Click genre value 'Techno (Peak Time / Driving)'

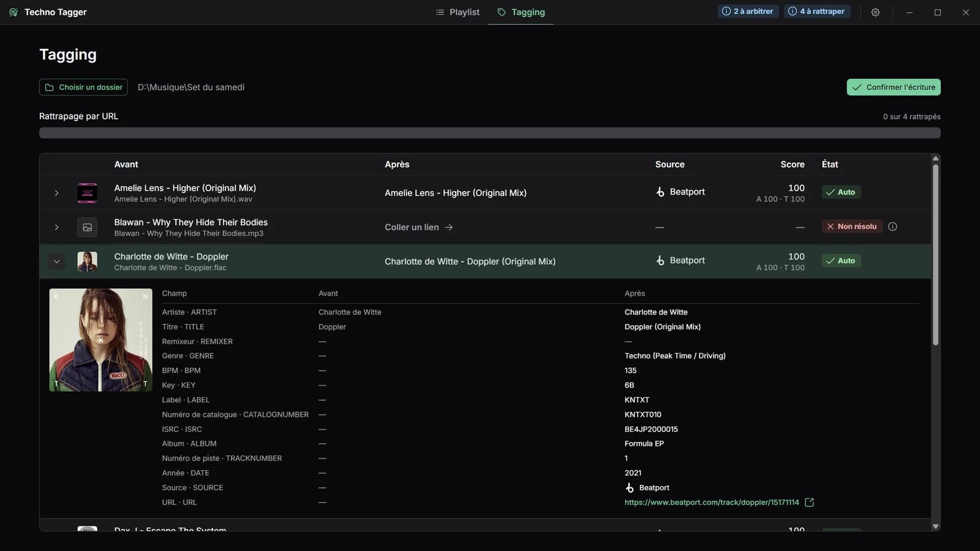click(x=675, y=356)
